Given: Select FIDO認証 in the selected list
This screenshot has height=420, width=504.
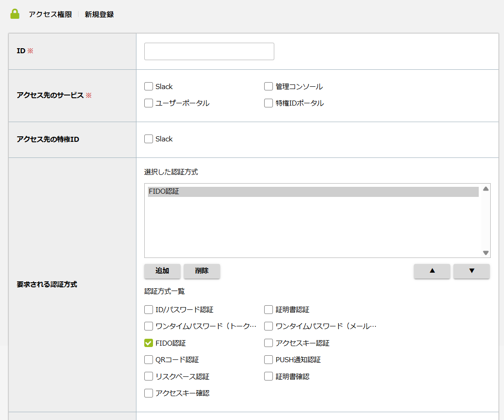Looking at the screenshot, I should pyautogui.click(x=313, y=191).
